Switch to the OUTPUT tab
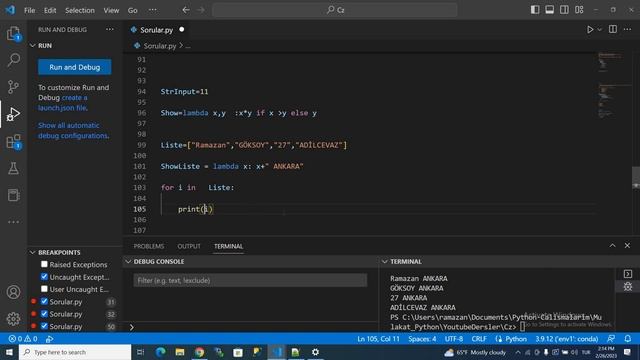 [189, 246]
